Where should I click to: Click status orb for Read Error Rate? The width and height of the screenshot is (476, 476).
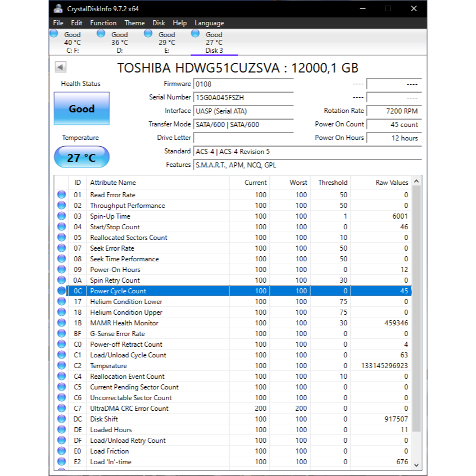click(x=61, y=195)
